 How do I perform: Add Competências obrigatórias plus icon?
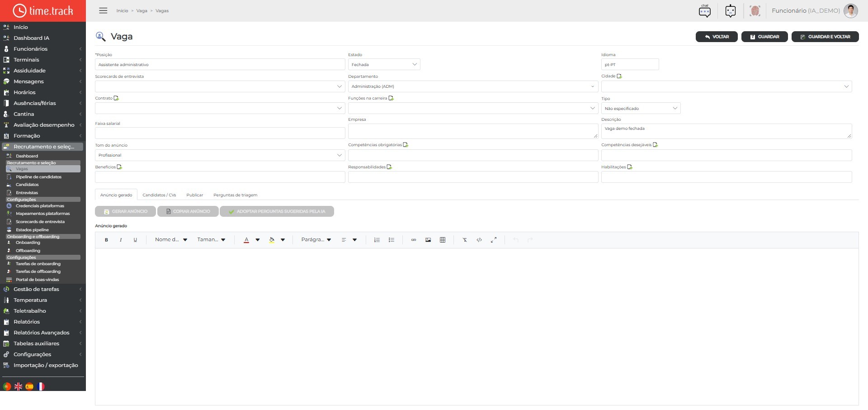click(x=406, y=145)
